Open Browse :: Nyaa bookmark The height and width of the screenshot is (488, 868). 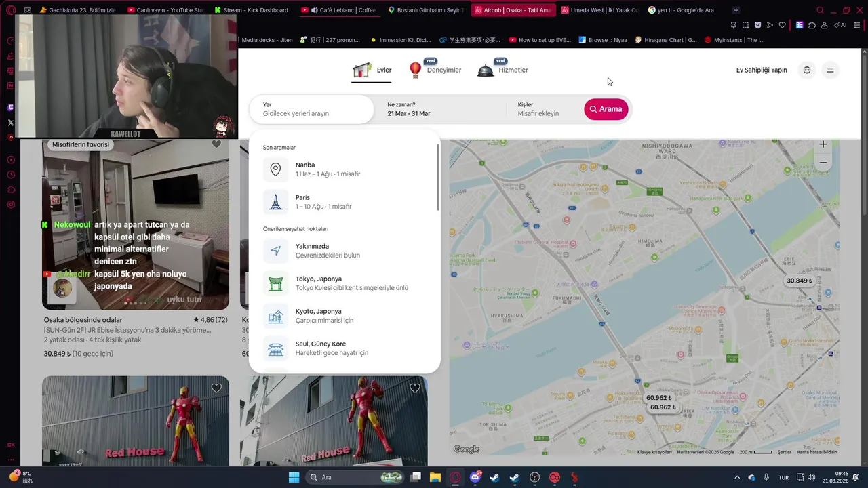pos(603,40)
